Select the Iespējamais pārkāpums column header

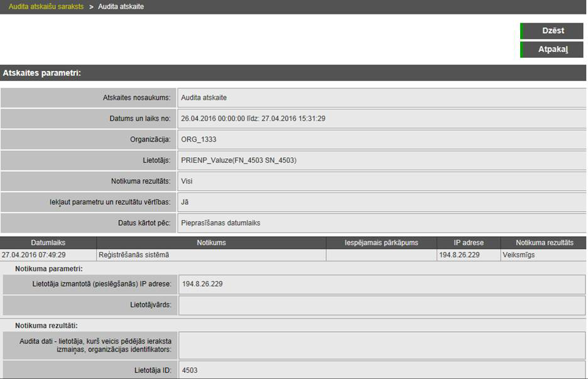pyautogui.click(x=381, y=243)
